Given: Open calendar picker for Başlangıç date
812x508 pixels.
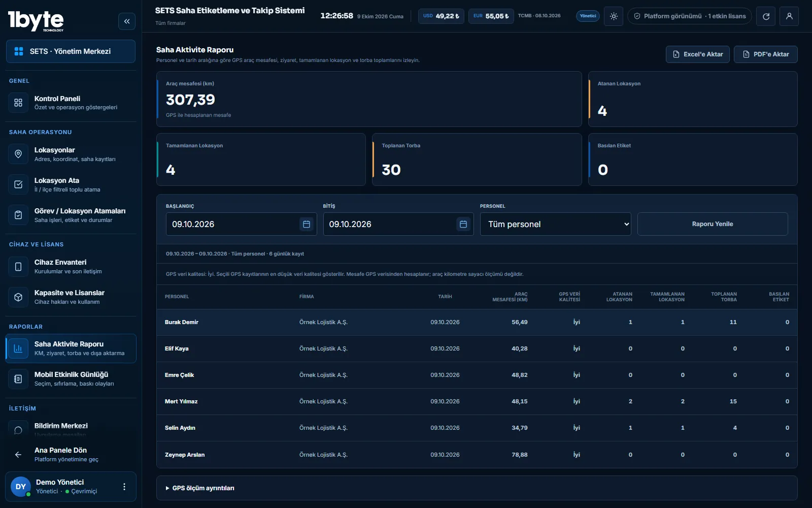Looking at the screenshot, I should 307,224.
